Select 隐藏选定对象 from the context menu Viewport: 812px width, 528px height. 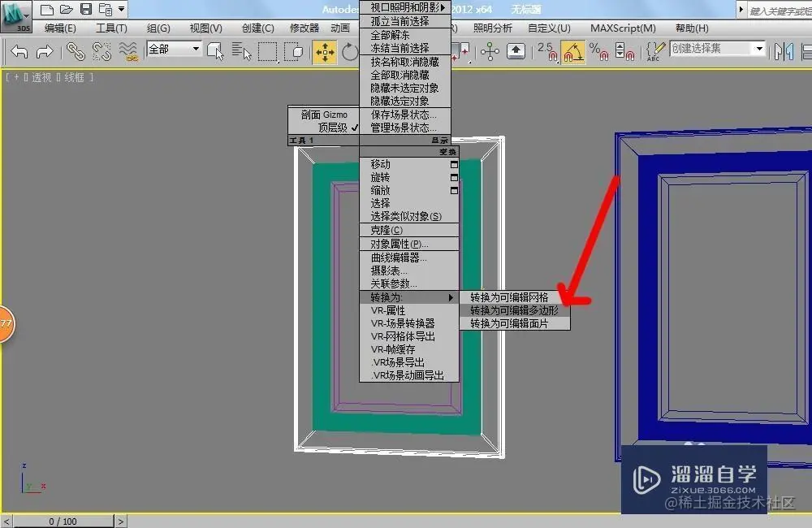click(x=405, y=101)
